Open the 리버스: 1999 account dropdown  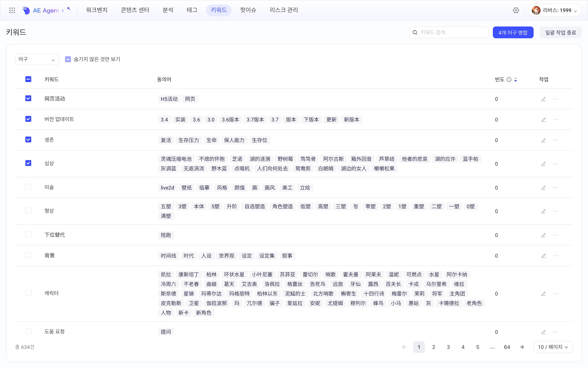pos(555,10)
